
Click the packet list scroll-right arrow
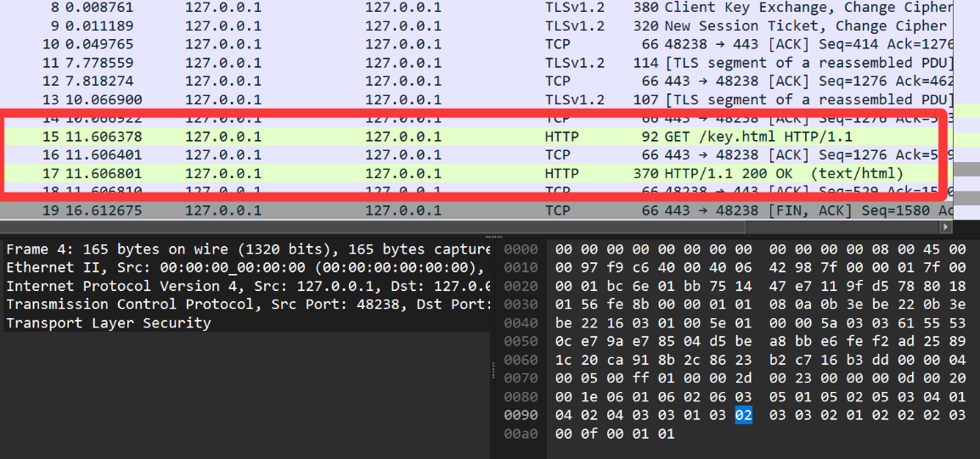pyautogui.click(x=945, y=227)
